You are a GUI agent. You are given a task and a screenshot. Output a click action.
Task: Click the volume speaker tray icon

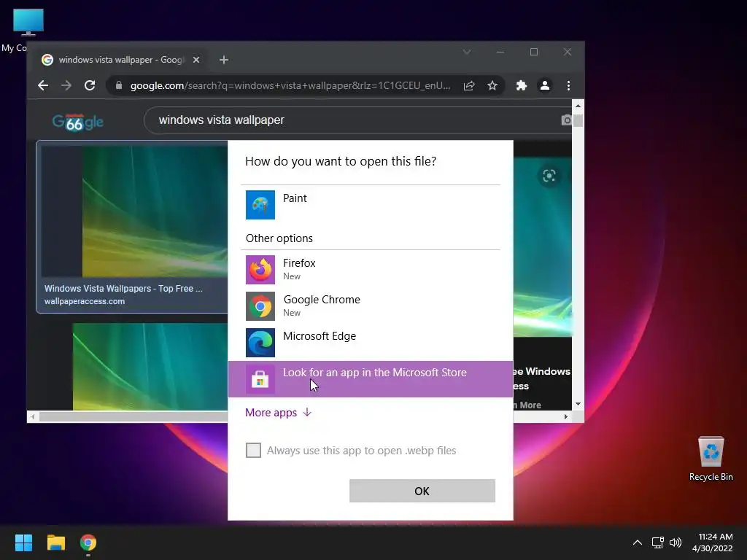tap(676, 542)
